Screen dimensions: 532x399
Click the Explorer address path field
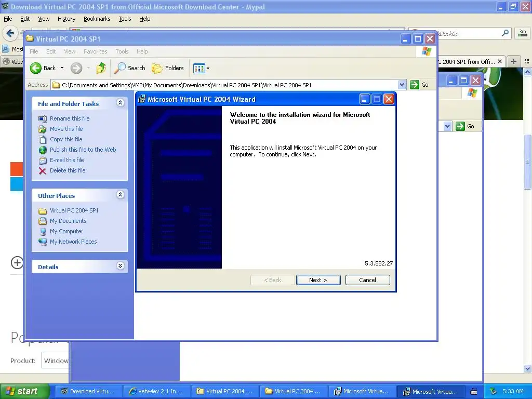click(224, 85)
